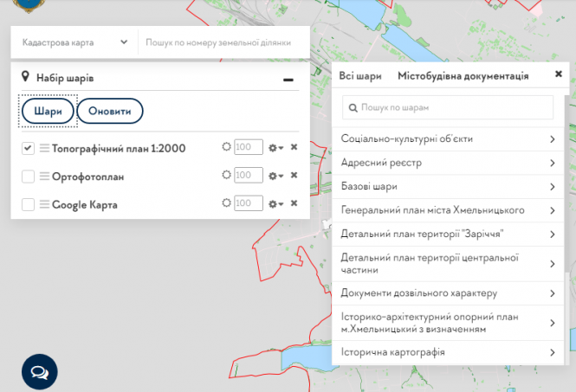Click opacity value field for Топографічний план 1:2000

(x=249, y=147)
